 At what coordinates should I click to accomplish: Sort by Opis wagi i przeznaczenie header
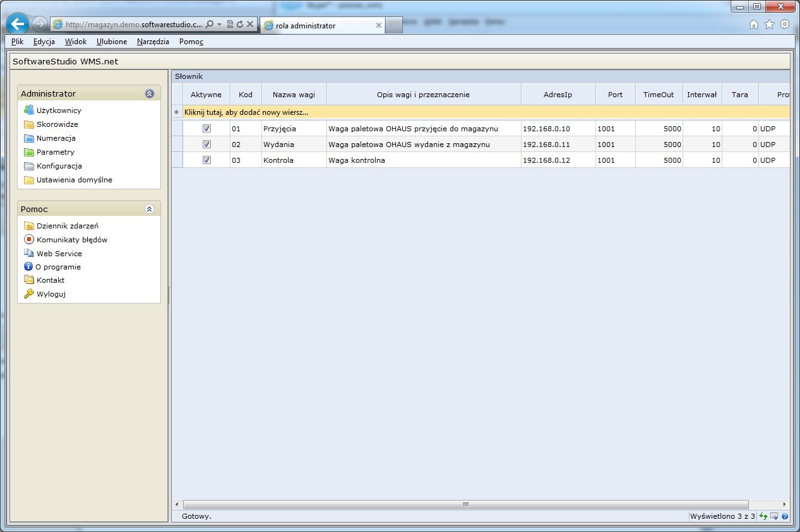click(x=424, y=95)
